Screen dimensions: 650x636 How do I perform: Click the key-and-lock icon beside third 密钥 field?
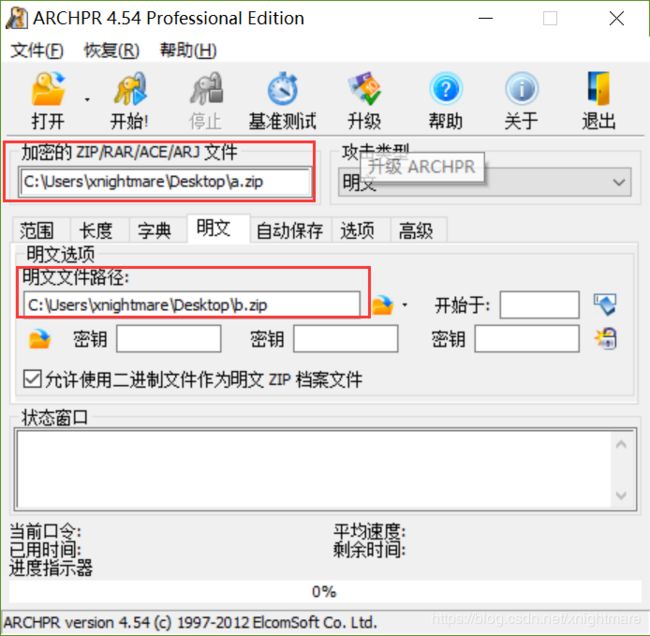(x=606, y=339)
